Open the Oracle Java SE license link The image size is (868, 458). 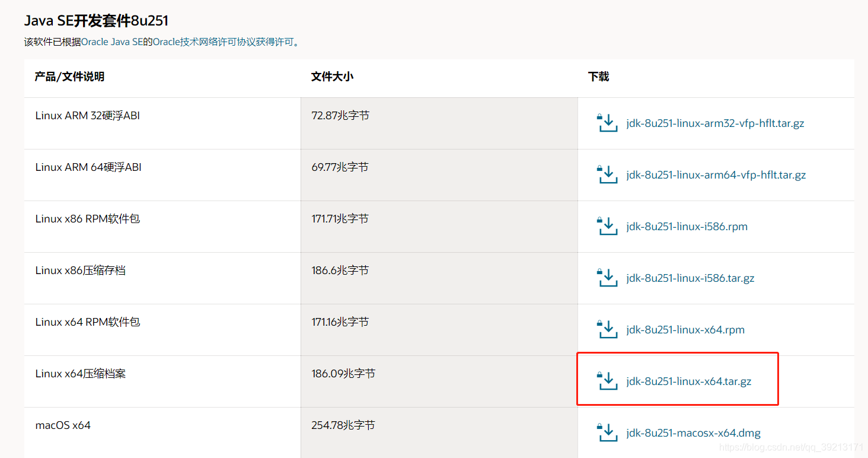112,42
